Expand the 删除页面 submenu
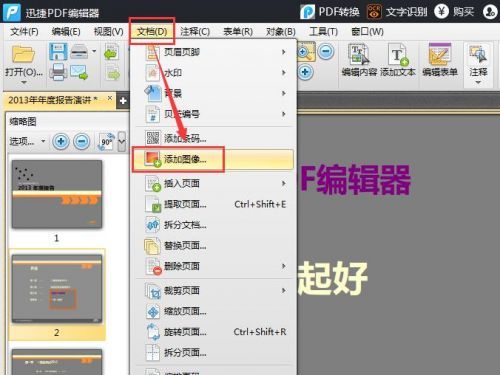 tap(213, 266)
